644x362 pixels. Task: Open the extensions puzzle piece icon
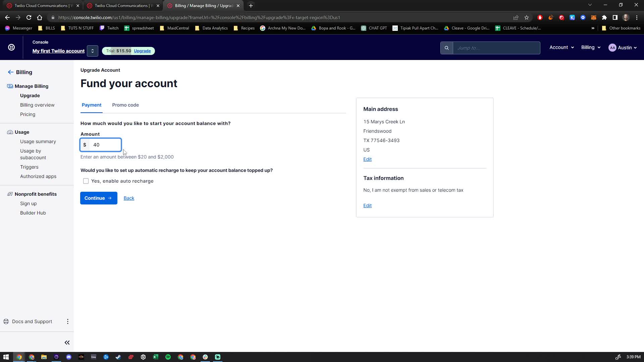(x=605, y=17)
